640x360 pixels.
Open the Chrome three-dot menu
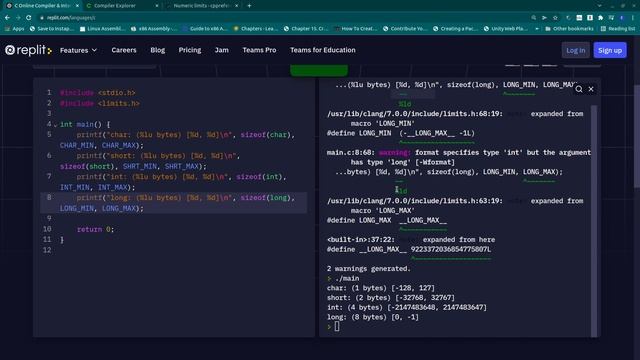633,18
